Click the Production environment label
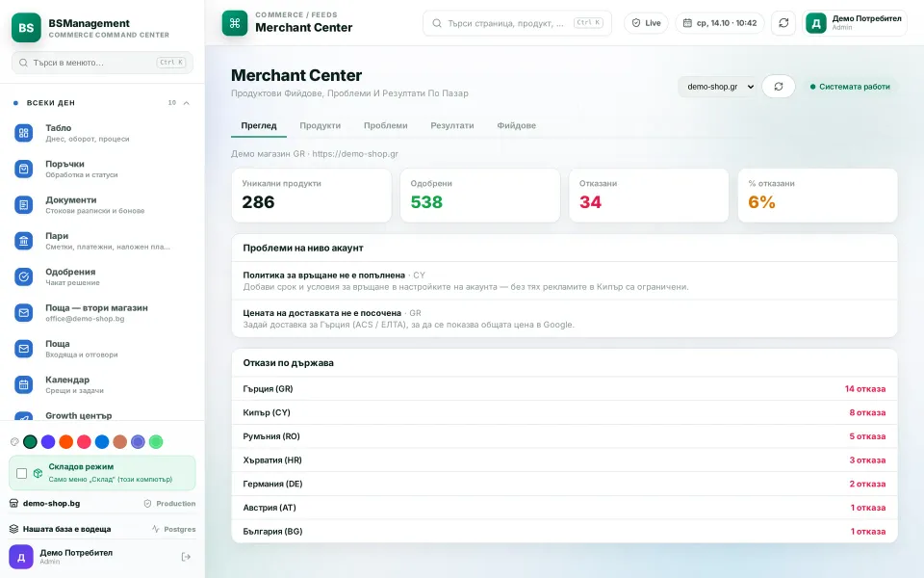This screenshot has height=578, width=924. click(169, 503)
